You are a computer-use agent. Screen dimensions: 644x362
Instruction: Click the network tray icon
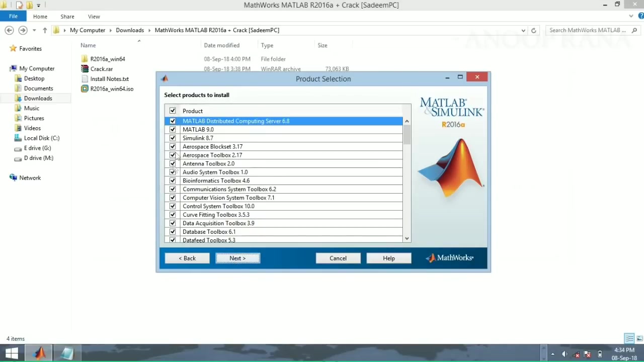[x=576, y=354]
